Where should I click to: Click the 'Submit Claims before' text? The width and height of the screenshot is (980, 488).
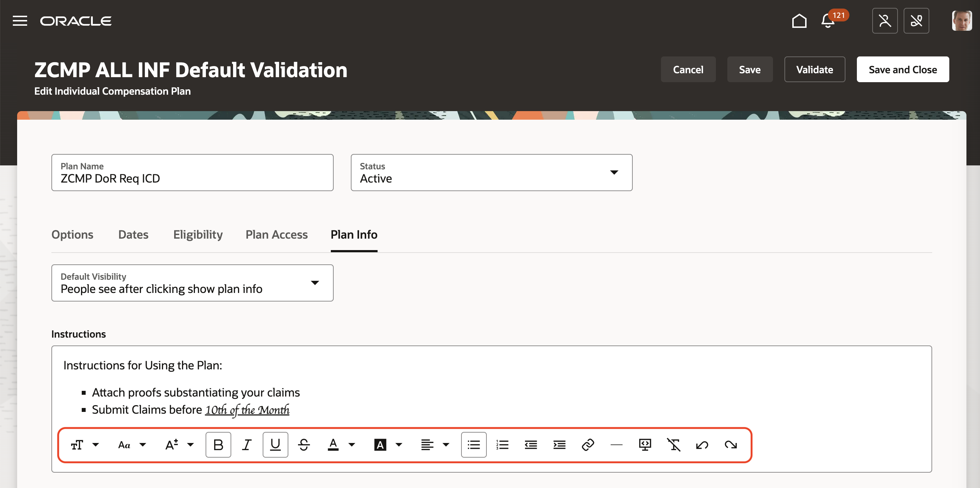tap(147, 409)
